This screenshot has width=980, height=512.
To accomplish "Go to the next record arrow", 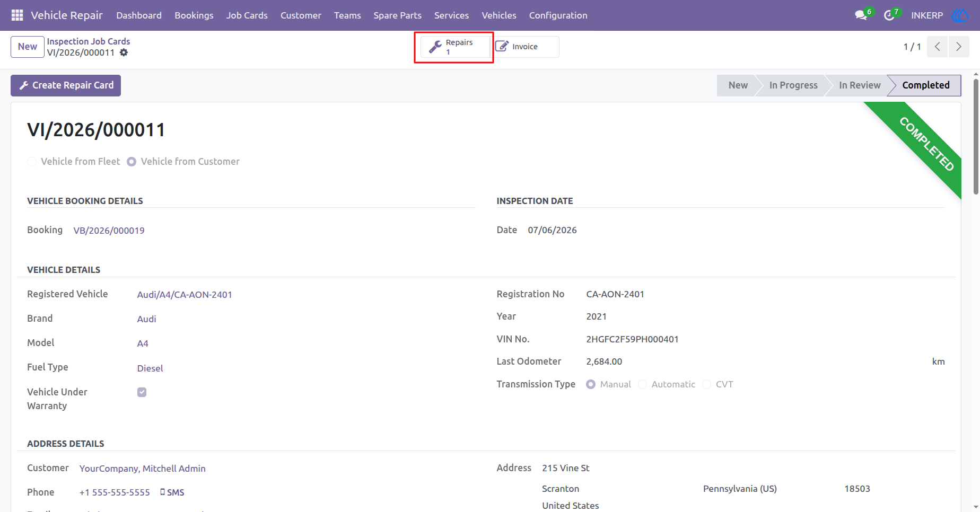I will click(959, 47).
